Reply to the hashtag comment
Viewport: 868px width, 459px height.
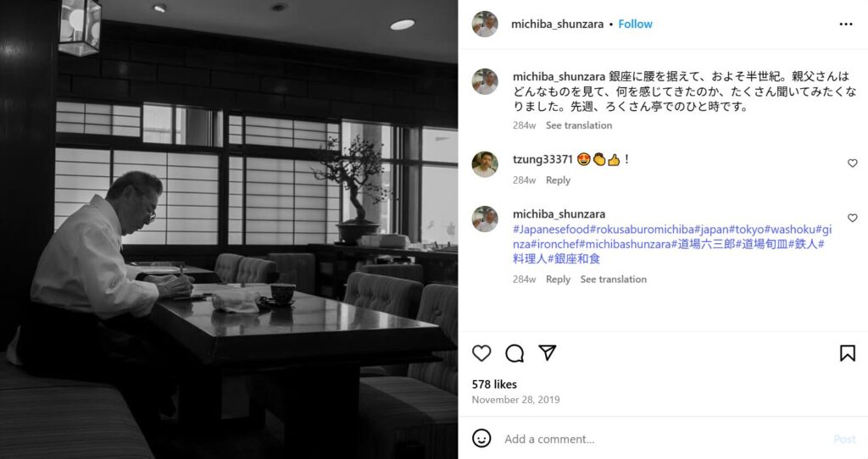tap(558, 279)
